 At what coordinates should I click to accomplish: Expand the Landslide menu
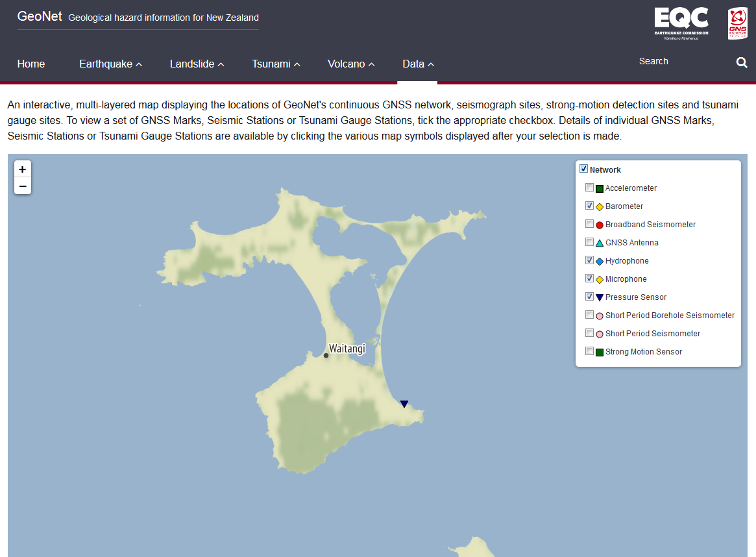[x=197, y=64]
